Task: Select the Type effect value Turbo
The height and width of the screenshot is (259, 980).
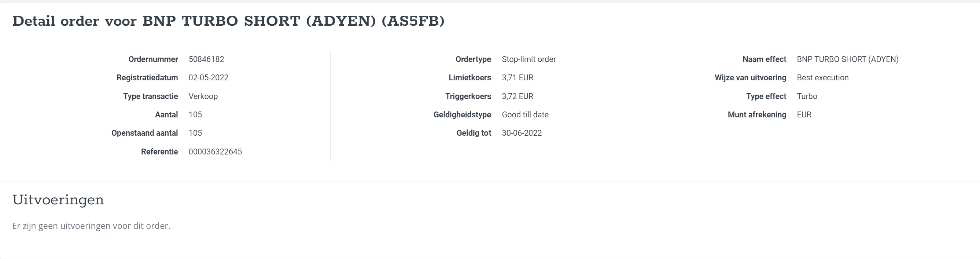Action: click(807, 96)
